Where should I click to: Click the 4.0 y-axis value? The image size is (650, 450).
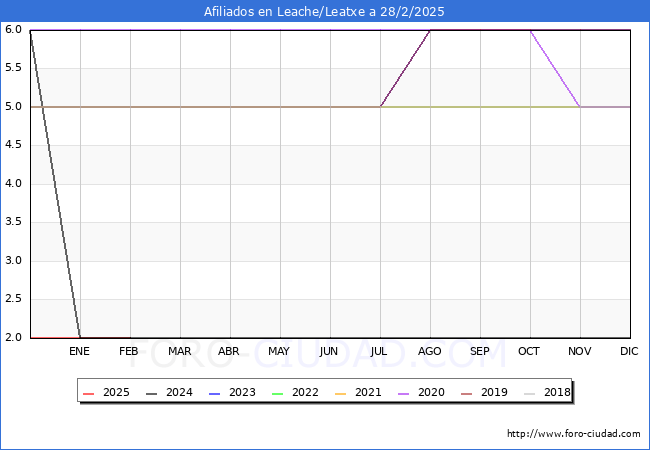click(x=13, y=184)
